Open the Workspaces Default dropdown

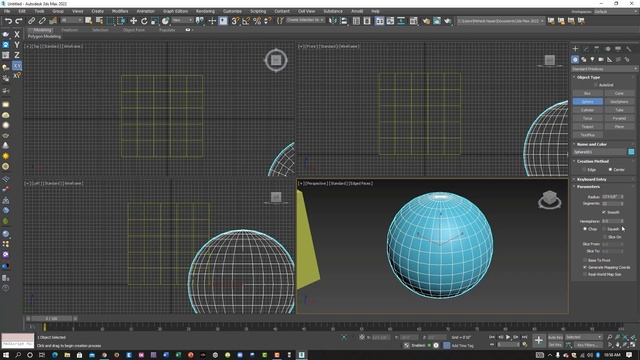pyautogui.click(x=616, y=11)
